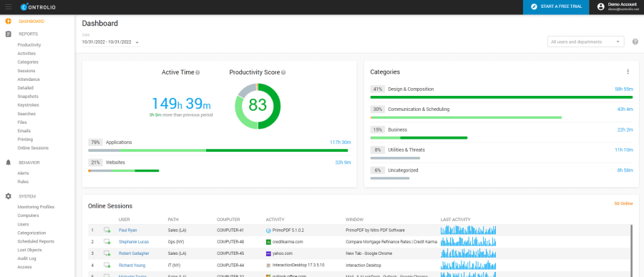Click Active Time info icon
This screenshot has height=277, width=644.
197,72
